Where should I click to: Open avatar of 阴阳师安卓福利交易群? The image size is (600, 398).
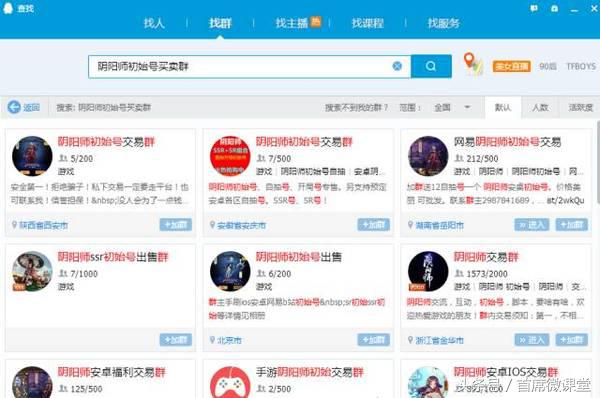[32, 382]
